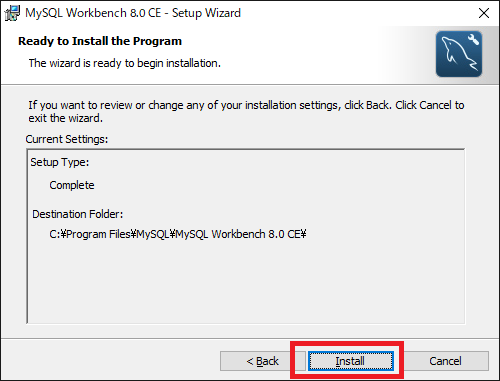500x381 pixels.
Task: Click the title bar text MySQL Workbench 8.0 CE
Action: click(x=93, y=13)
